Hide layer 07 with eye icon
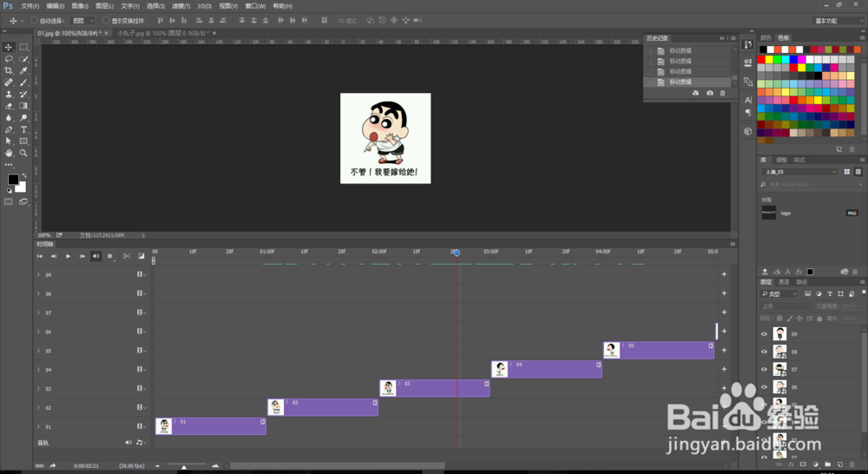Screen dimensions: 868x474 point(764,369)
